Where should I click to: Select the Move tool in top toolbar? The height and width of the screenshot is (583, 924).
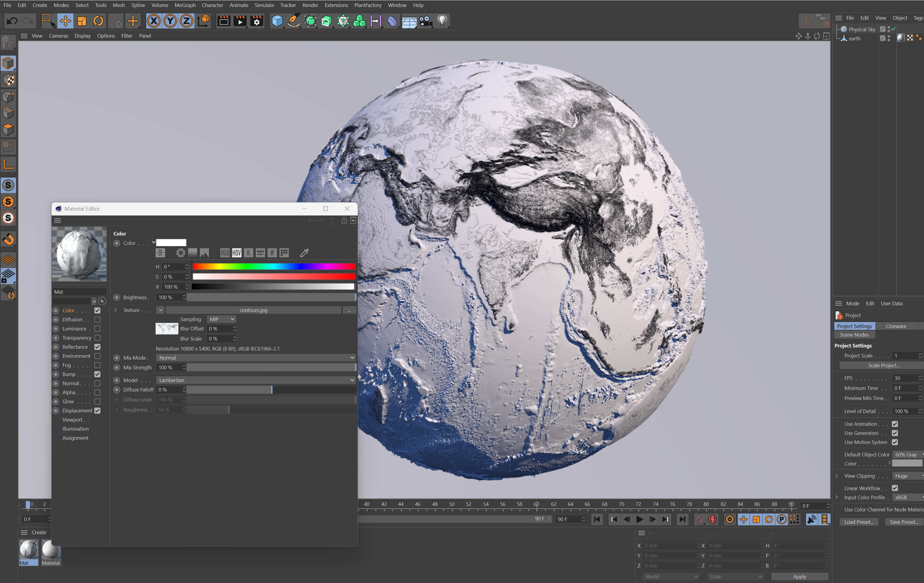(x=65, y=21)
